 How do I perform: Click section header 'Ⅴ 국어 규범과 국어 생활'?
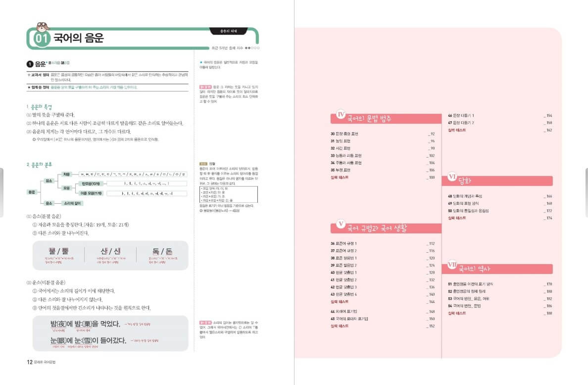click(x=386, y=228)
